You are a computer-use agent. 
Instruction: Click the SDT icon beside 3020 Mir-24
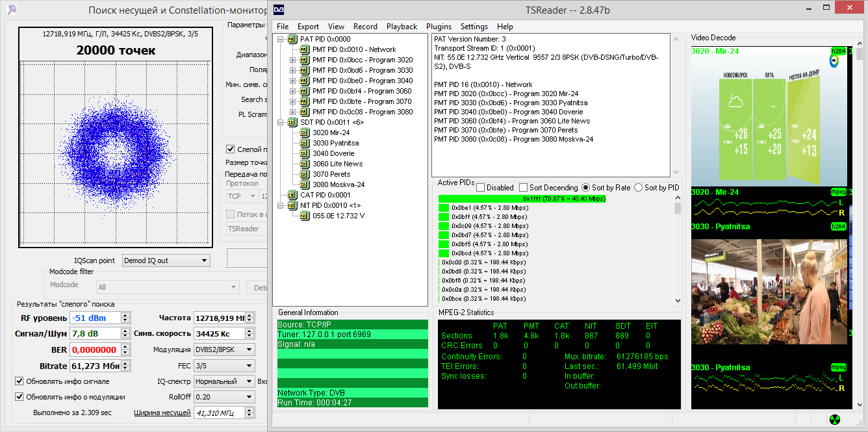pyautogui.click(x=303, y=133)
